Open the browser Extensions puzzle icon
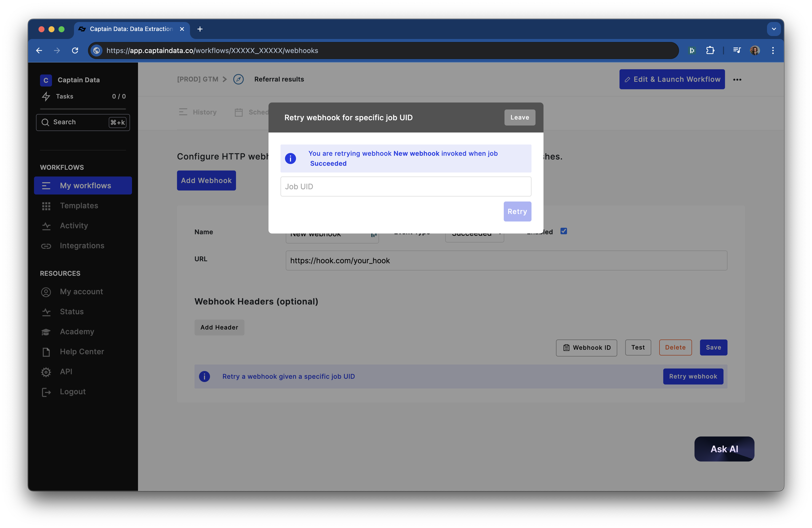Screen dimensions: 812x528 [710, 50]
